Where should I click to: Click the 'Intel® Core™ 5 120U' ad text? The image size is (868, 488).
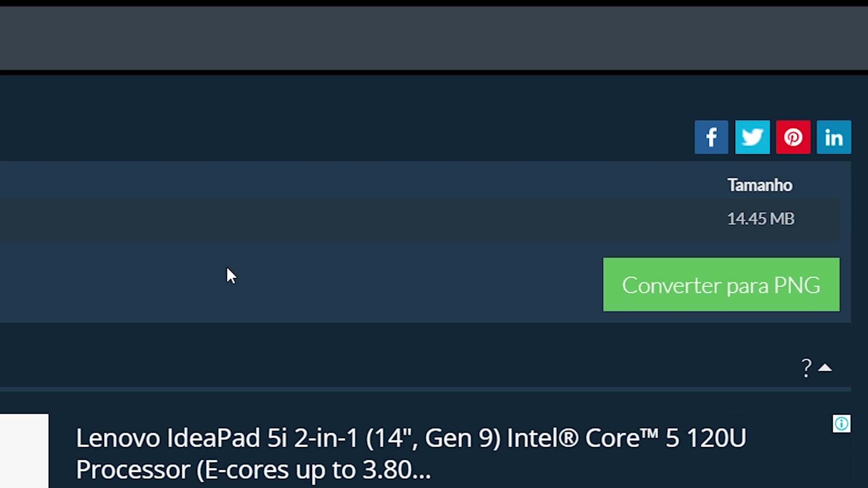coord(626,438)
